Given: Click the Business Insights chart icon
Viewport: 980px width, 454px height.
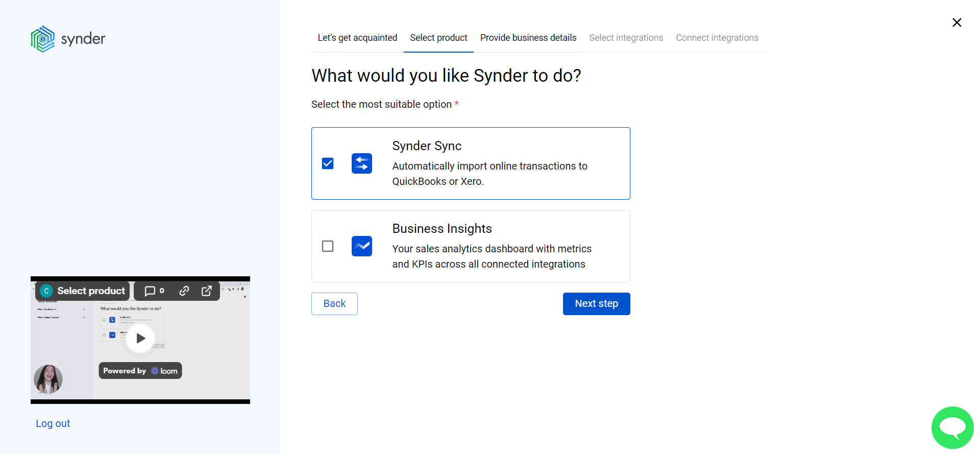Looking at the screenshot, I should point(361,246).
